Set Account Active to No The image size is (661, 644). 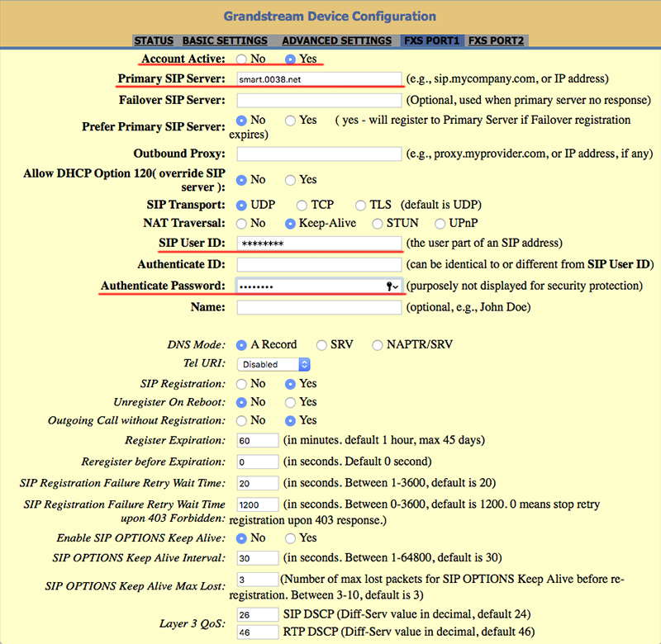(x=241, y=59)
